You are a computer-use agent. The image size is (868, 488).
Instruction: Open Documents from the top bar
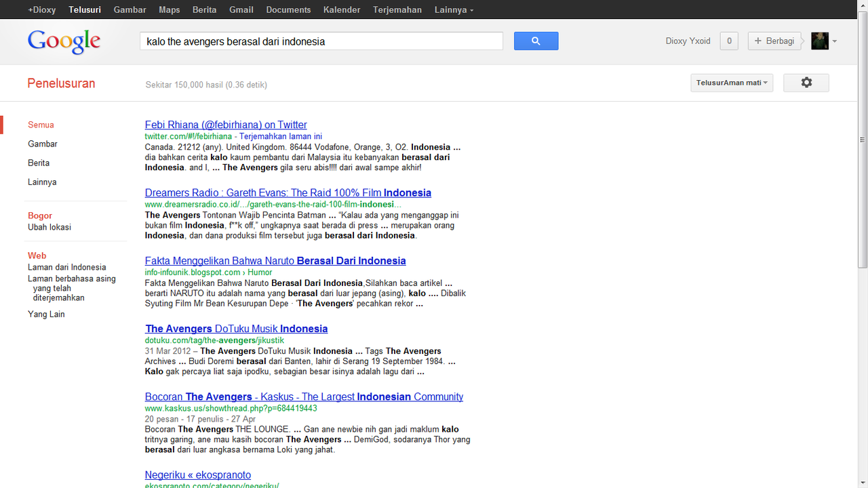tap(288, 9)
